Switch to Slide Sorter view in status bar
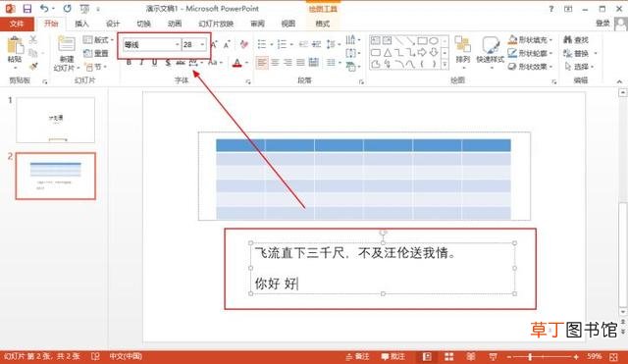 point(449,356)
